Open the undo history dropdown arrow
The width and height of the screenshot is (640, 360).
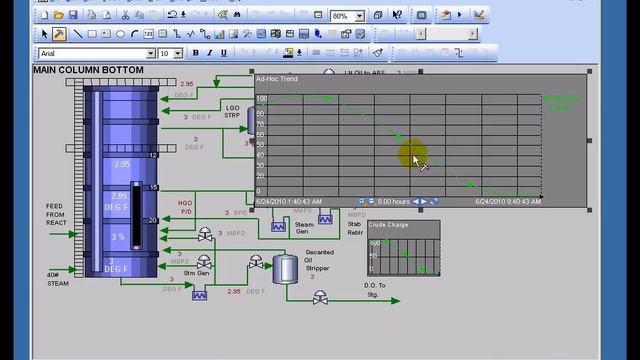coord(183,15)
